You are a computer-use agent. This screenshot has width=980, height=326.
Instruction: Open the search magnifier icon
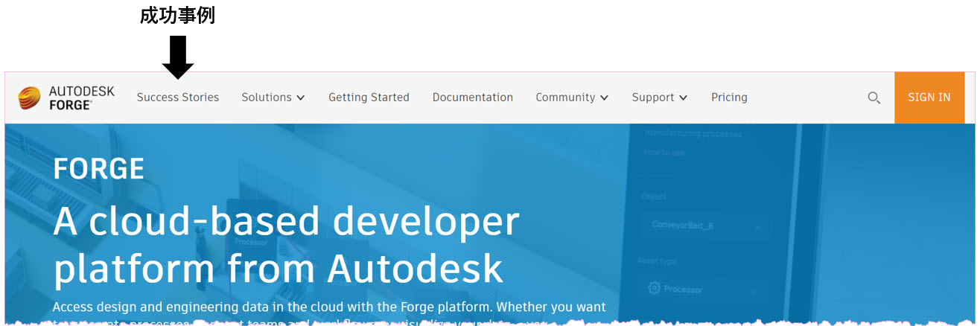tap(874, 98)
